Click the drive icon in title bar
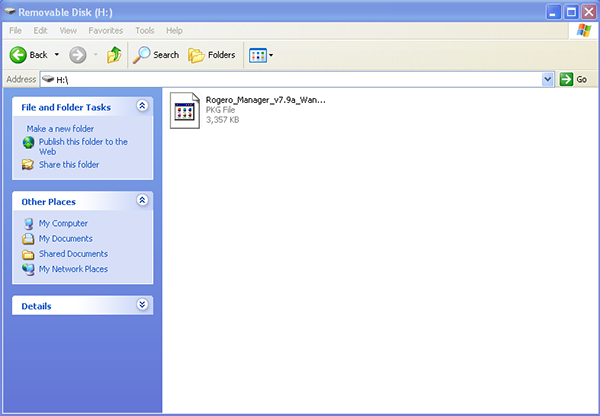The height and width of the screenshot is (416, 600). point(9,11)
